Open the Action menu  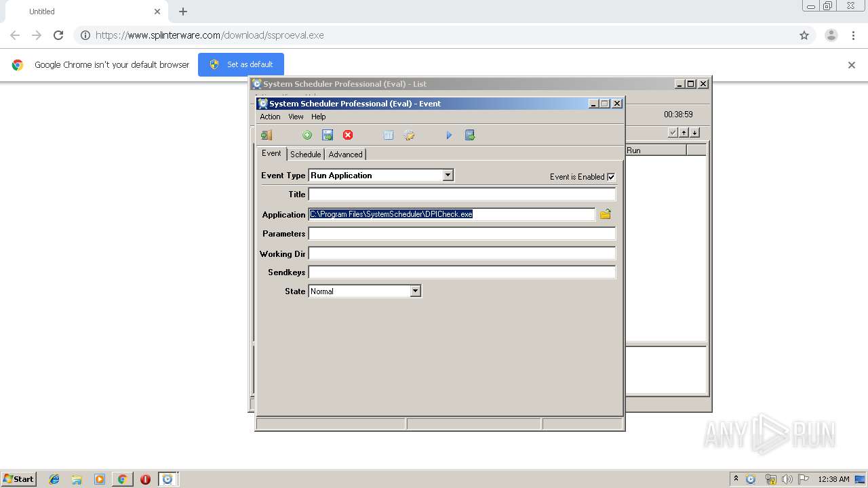click(x=270, y=117)
